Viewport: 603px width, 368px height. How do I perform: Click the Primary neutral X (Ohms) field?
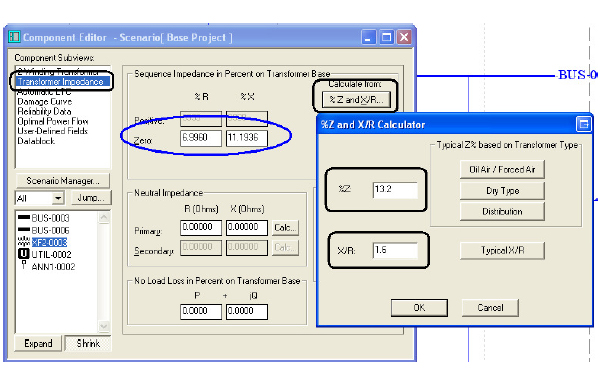pos(247,228)
